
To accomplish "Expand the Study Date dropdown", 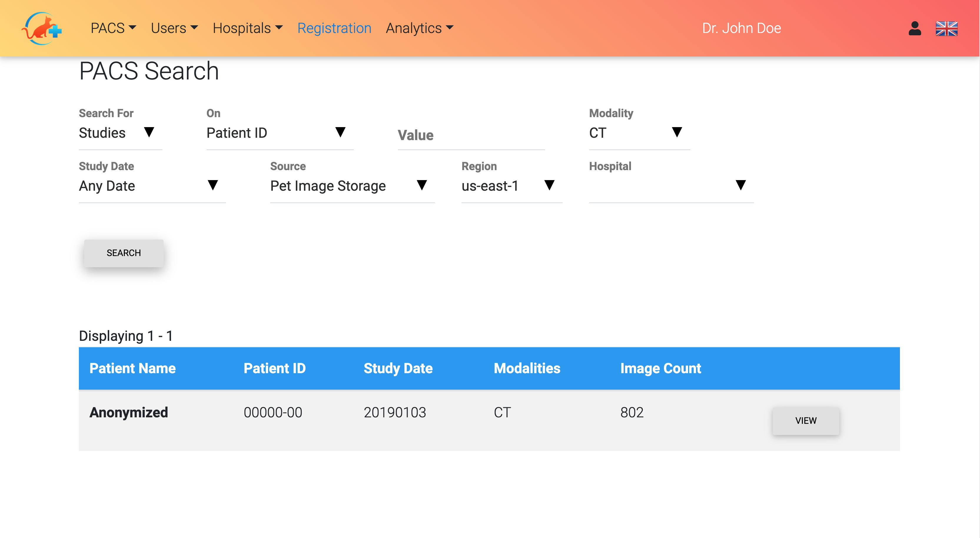I will coord(152,186).
